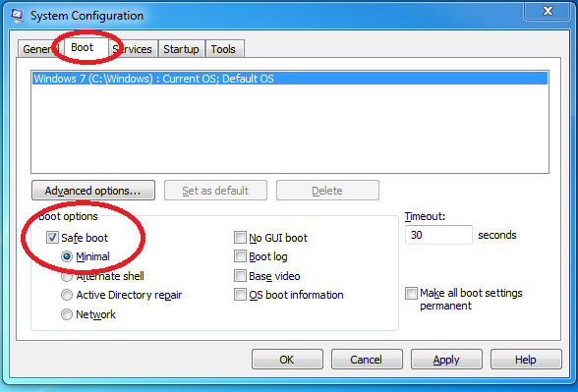578x392 pixels.
Task: Toggle Make all boot settings permanent
Action: coord(411,293)
